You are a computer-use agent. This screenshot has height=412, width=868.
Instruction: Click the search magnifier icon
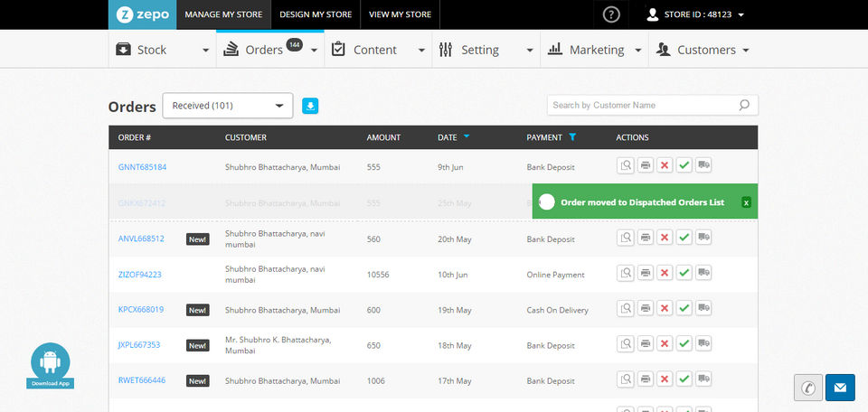tap(744, 105)
